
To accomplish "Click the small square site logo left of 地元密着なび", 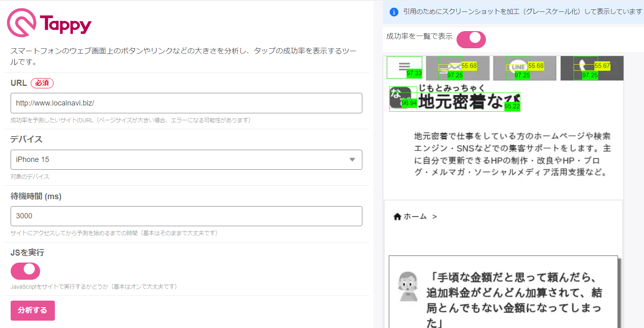I will coord(401,98).
